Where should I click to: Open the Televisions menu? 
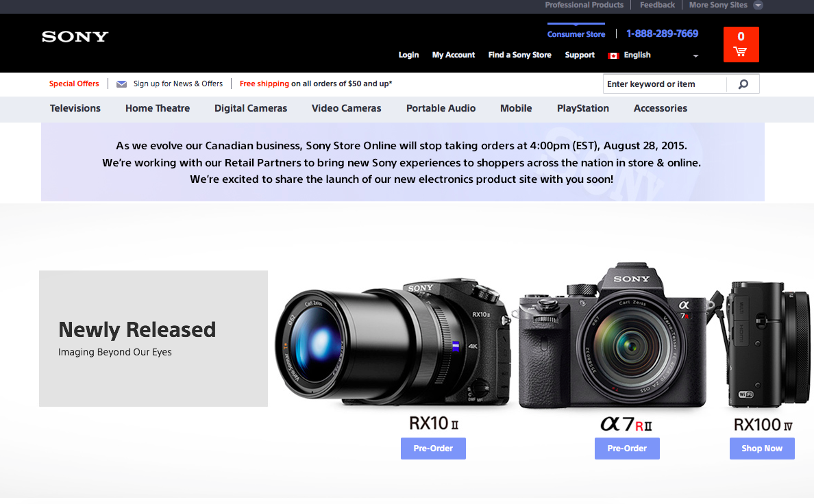[75, 108]
